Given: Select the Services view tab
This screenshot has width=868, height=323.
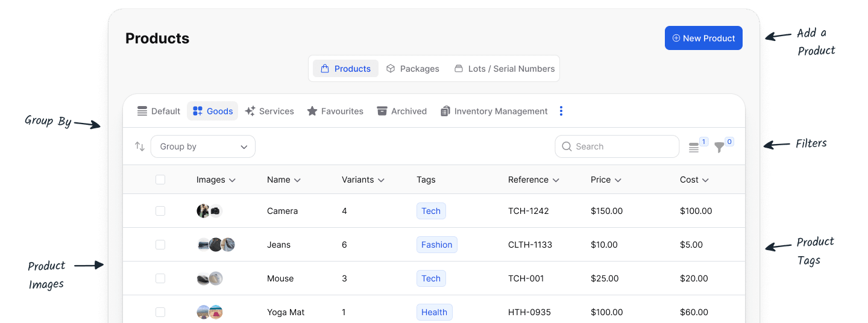Looking at the screenshot, I should [269, 111].
